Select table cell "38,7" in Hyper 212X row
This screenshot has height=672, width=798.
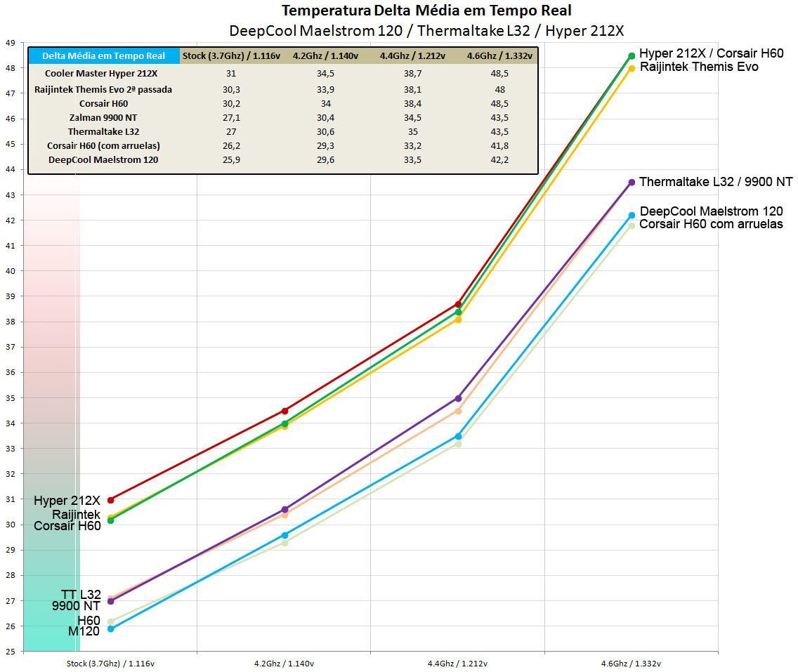413,73
